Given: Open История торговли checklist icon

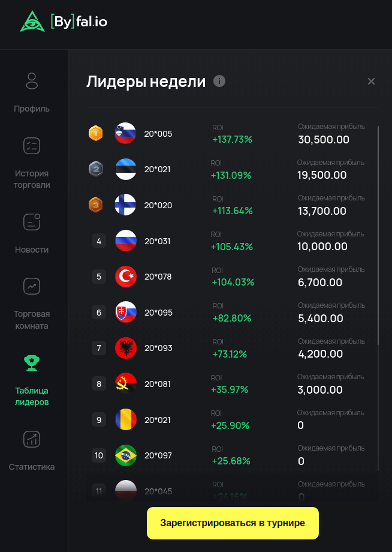Looking at the screenshot, I should click(32, 146).
